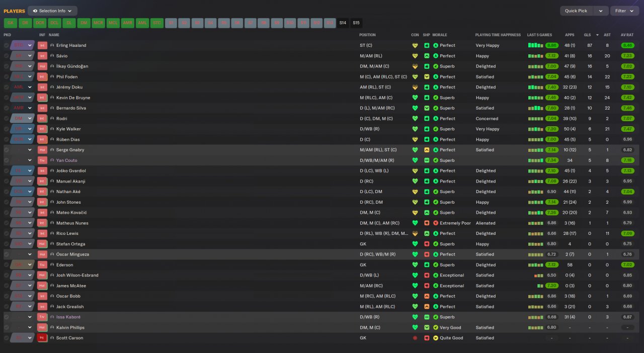Tick the picked checkbox for Phil Foden
This screenshot has height=353, width=644.
pyautogui.click(x=6, y=77)
